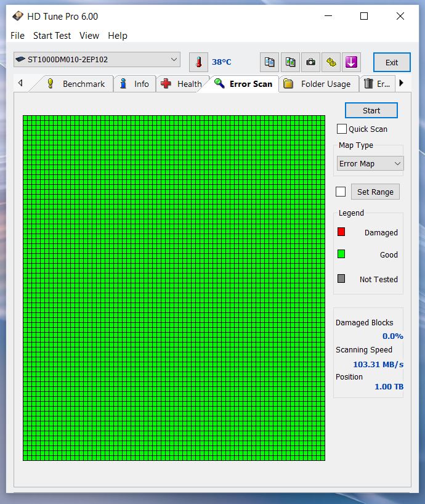Click the Exit button
Viewport: 425px width, 504px height.
(x=392, y=62)
